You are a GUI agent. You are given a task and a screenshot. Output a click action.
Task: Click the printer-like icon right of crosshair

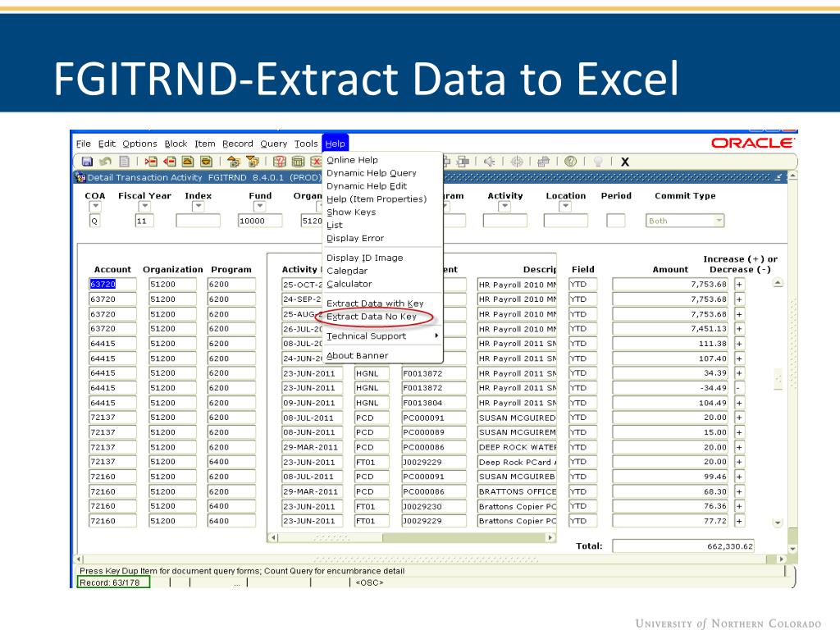(543, 162)
